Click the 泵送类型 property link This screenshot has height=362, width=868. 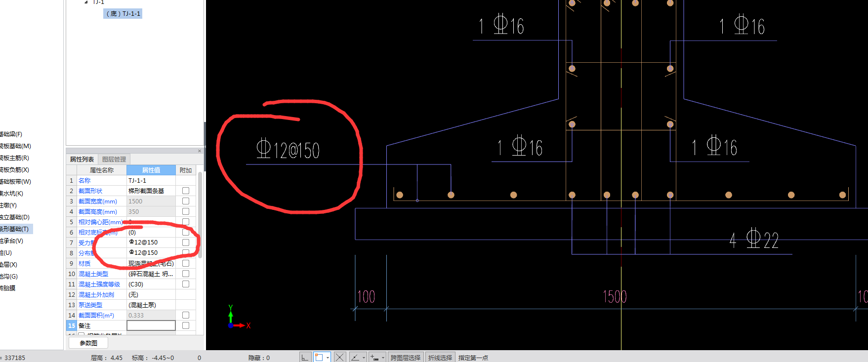point(90,305)
